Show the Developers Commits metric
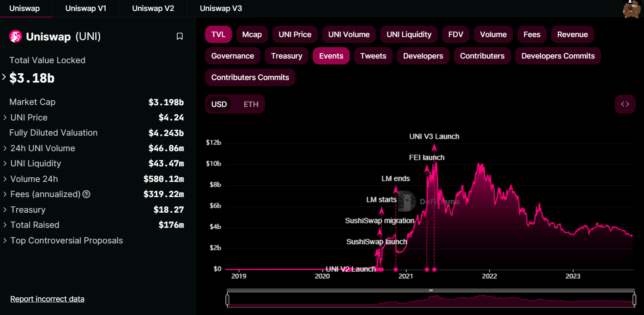 [558, 56]
